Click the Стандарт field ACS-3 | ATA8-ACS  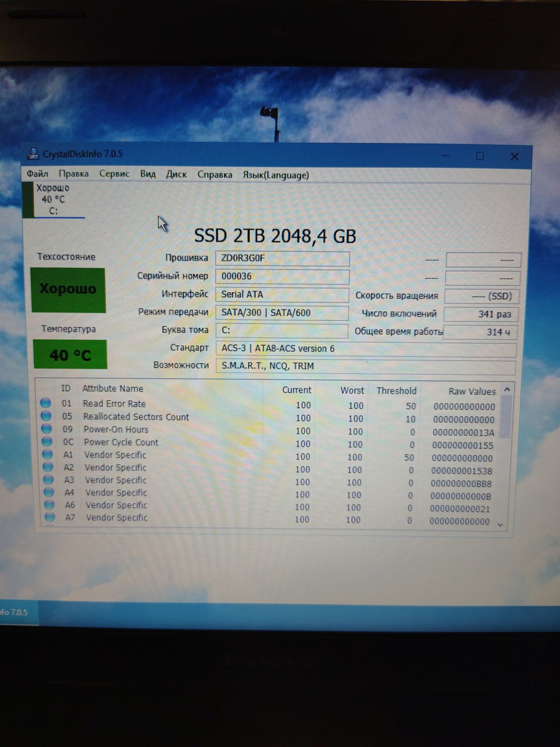pyautogui.click(x=366, y=349)
